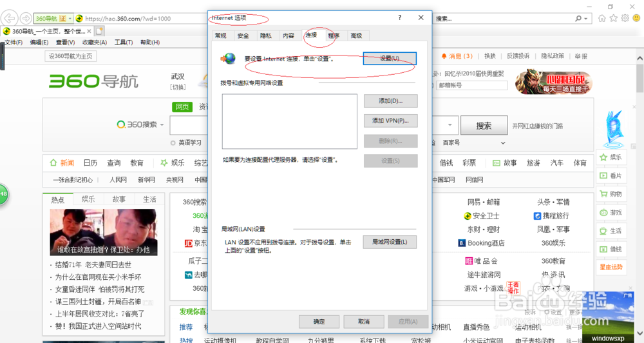This screenshot has width=644, height=343.
Task: Click the 新闻 home icon category
Action: [53, 163]
